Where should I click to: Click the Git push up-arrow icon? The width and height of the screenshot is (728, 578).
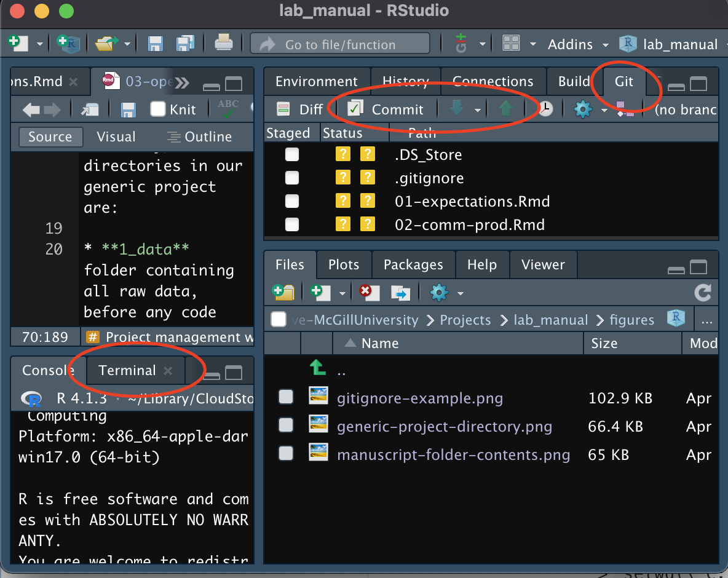[505, 109]
